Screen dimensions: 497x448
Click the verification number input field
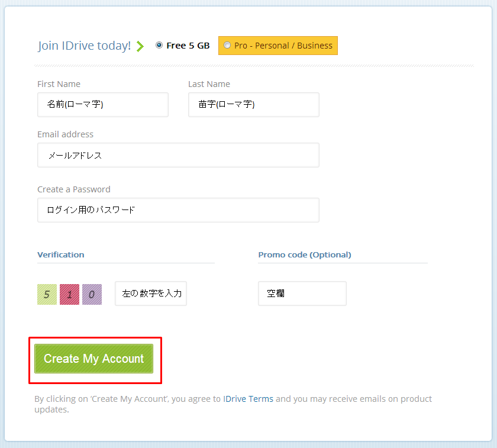click(151, 294)
